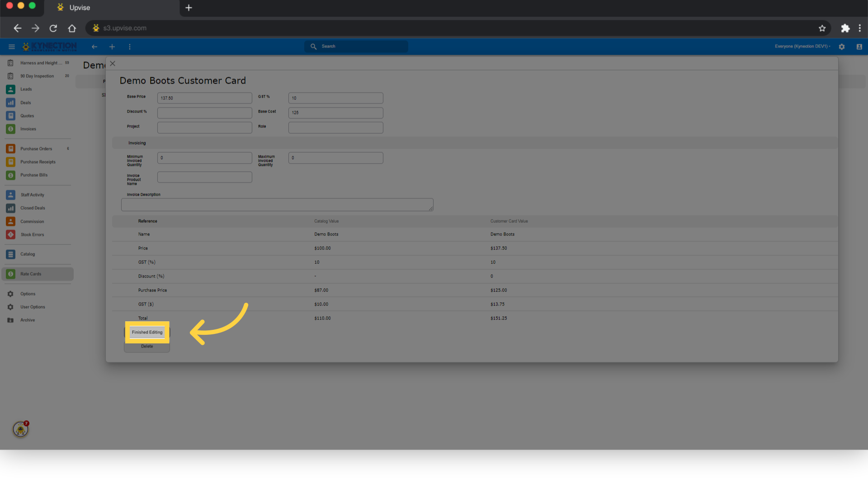Click the Delete button

(147, 346)
